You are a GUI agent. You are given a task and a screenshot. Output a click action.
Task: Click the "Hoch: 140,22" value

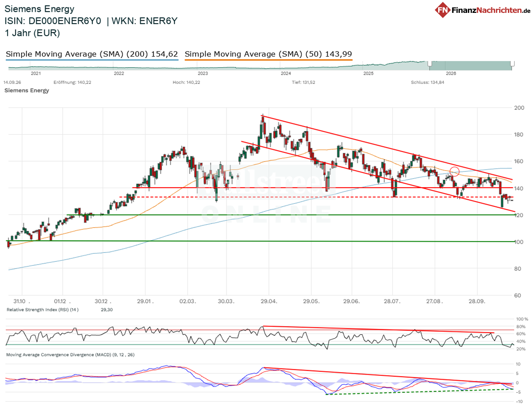coord(186,82)
